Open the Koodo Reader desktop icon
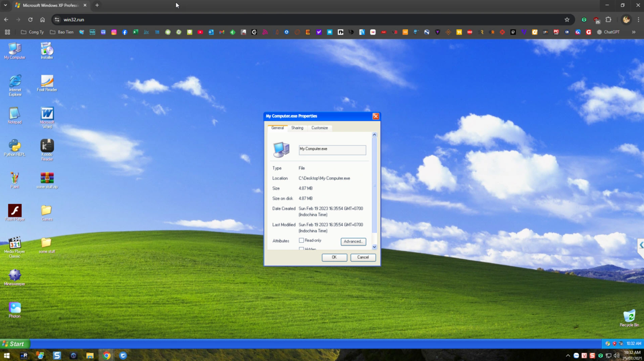This screenshot has width=644, height=361. click(x=47, y=150)
